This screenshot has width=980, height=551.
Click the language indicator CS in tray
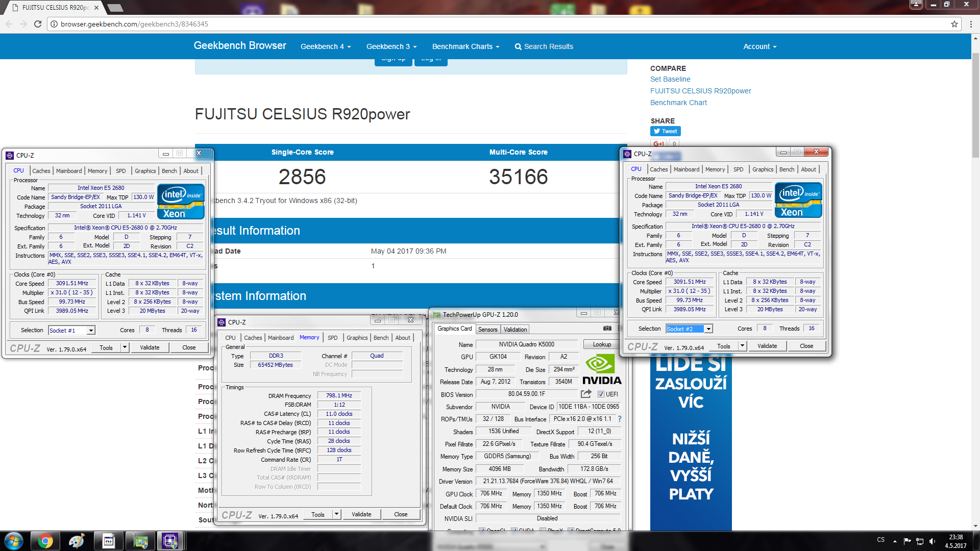(881, 539)
